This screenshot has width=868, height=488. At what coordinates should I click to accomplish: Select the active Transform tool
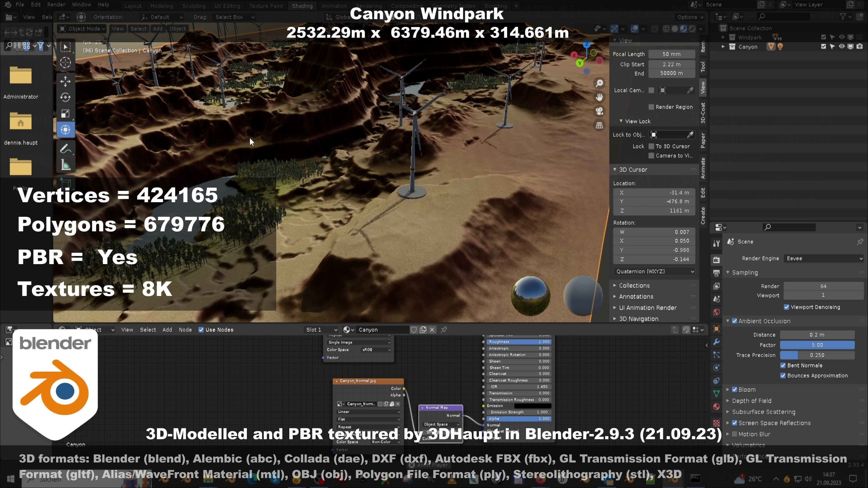tap(65, 130)
